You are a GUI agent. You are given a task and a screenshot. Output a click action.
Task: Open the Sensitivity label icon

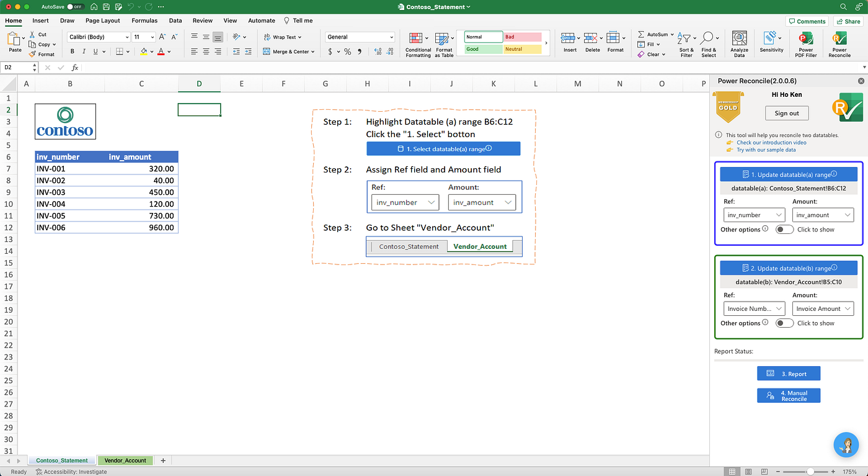771,42
